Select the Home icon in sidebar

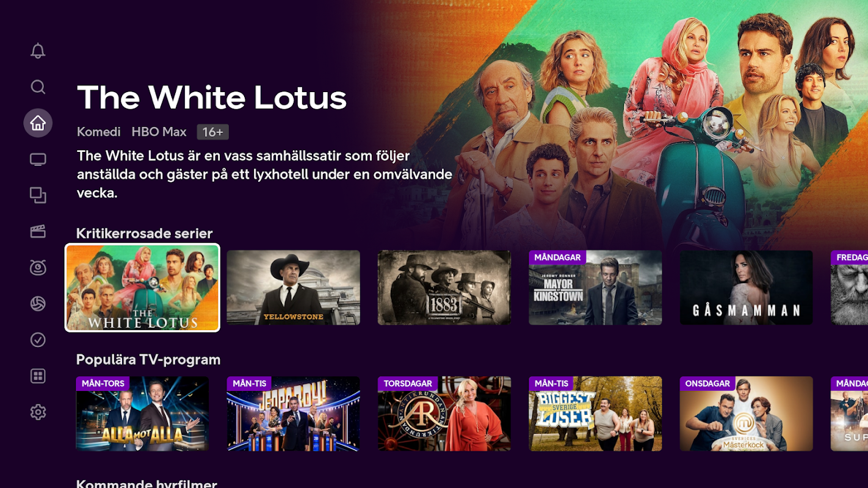click(x=38, y=123)
